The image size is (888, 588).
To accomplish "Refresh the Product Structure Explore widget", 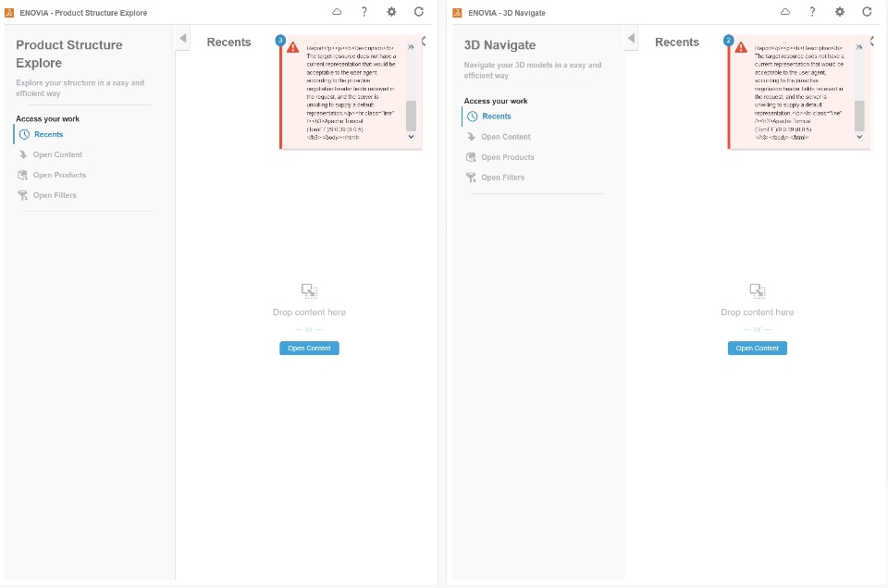I will pyautogui.click(x=418, y=12).
